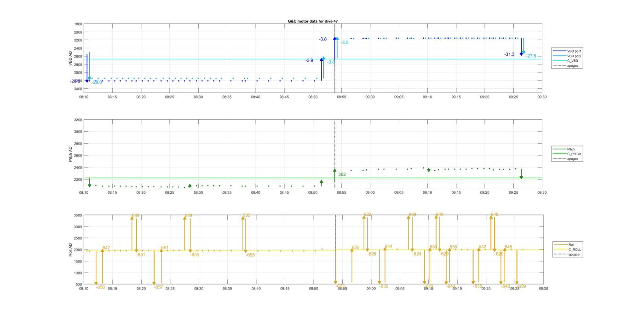
Task: Select the "C_VBD" legend entry
Action: pos(573,61)
